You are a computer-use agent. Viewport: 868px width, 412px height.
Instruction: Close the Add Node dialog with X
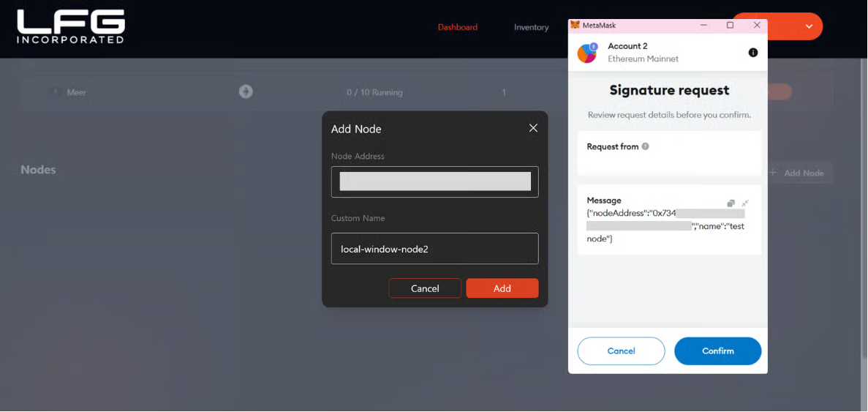coord(533,128)
